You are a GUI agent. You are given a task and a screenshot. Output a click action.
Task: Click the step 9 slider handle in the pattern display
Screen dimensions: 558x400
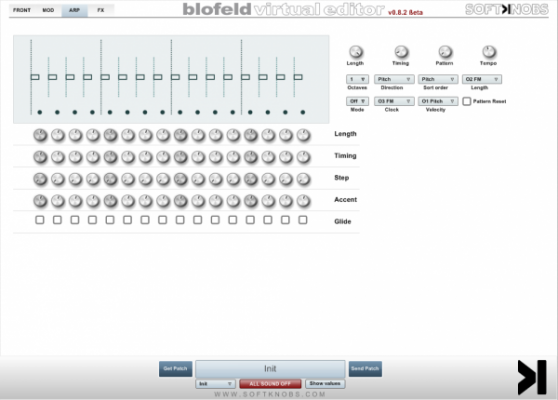[175, 77]
